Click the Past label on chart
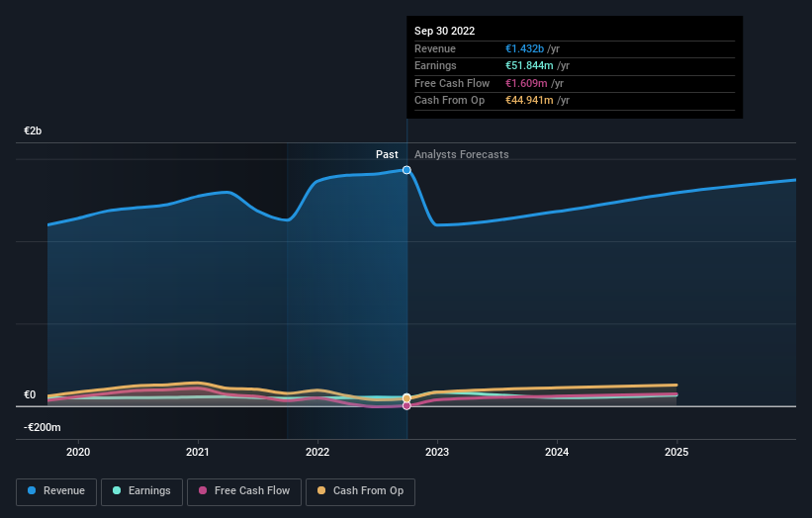The image size is (812, 518). [x=387, y=155]
